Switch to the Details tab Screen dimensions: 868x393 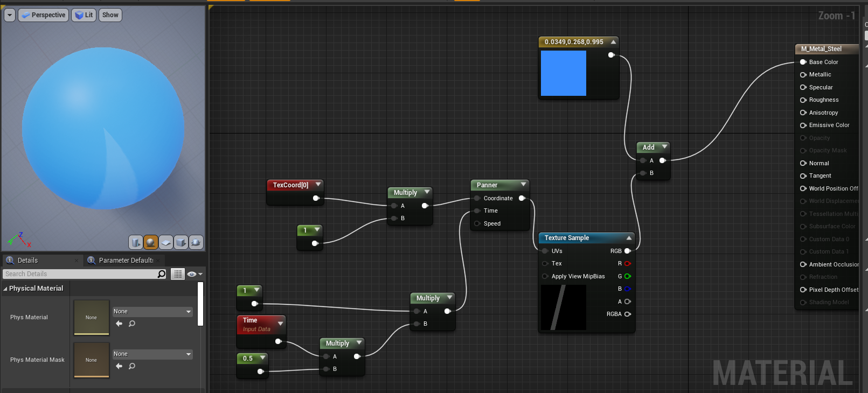42,260
